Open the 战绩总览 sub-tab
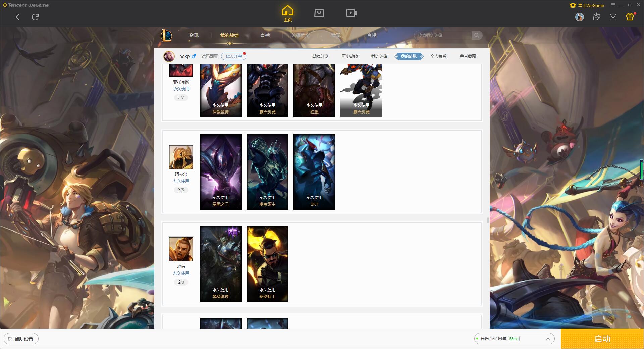The height and width of the screenshot is (349, 644). pyautogui.click(x=320, y=56)
